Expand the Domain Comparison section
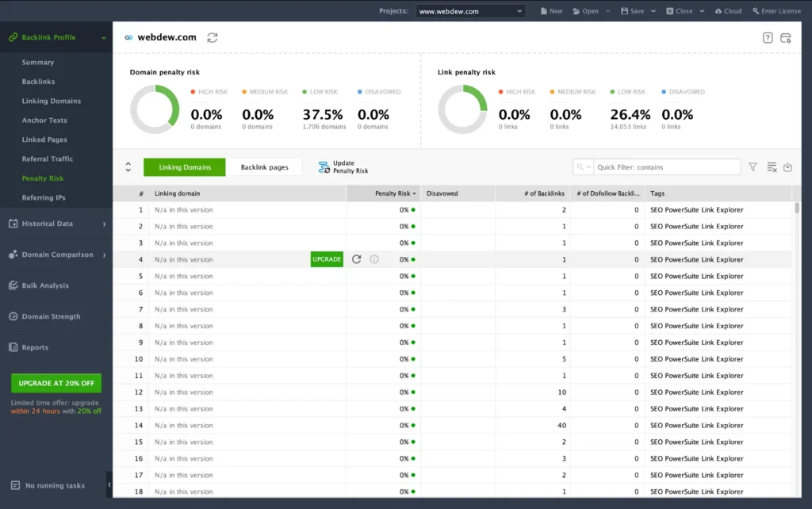This screenshot has height=509, width=812. click(x=56, y=254)
